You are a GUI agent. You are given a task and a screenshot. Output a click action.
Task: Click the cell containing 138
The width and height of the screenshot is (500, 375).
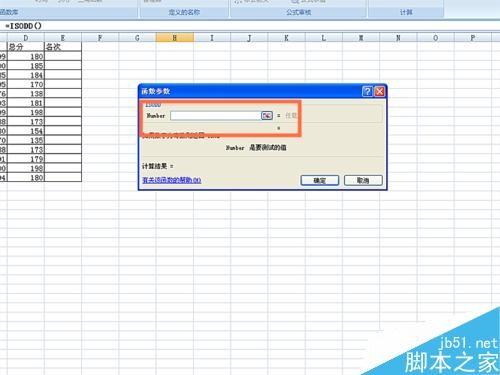click(x=26, y=94)
